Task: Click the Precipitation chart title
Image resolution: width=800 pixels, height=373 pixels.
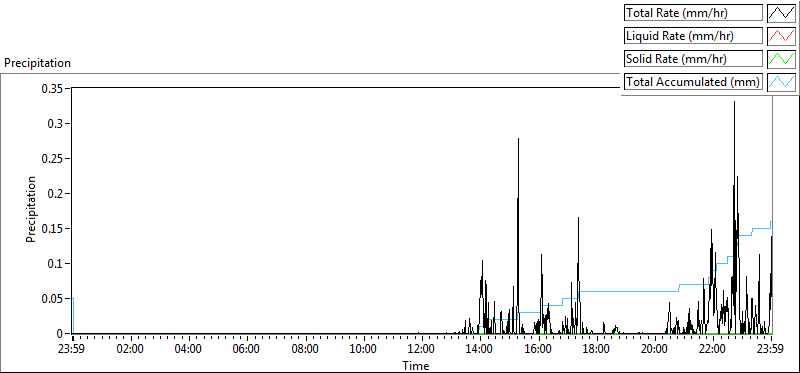Action: click(37, 63)
